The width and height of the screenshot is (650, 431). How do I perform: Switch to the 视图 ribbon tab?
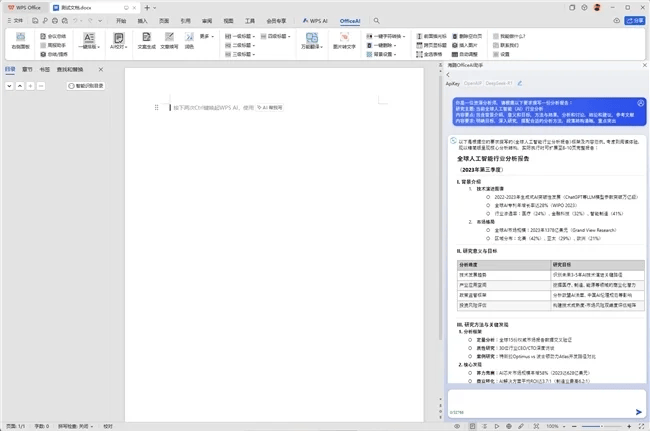[228, 21]
